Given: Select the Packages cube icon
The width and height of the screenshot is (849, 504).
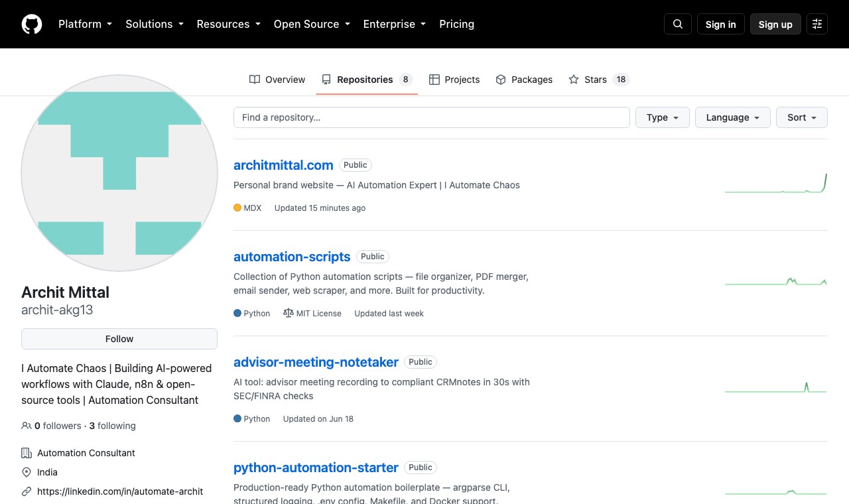Looking at the screenshot, I should 501,80.
